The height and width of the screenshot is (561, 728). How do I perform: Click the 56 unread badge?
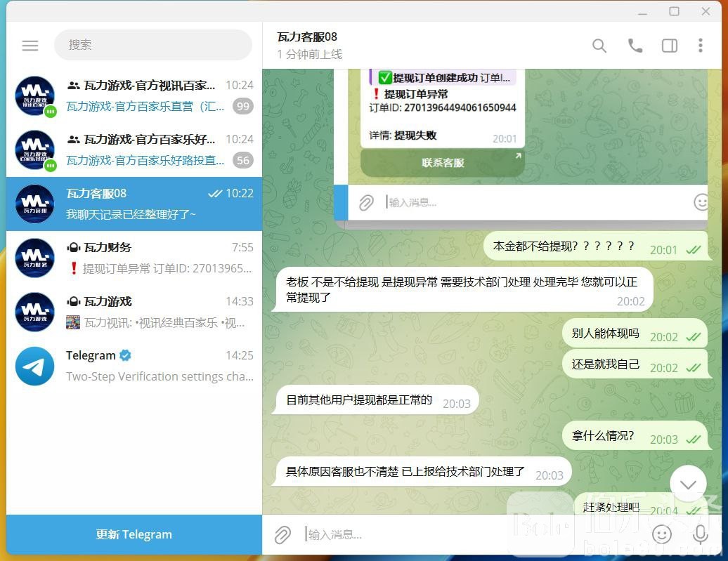pos(243,161)
